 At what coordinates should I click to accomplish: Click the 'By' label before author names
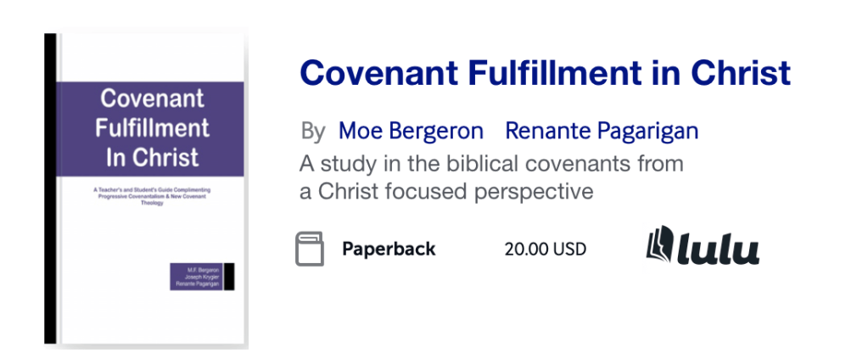313,132
